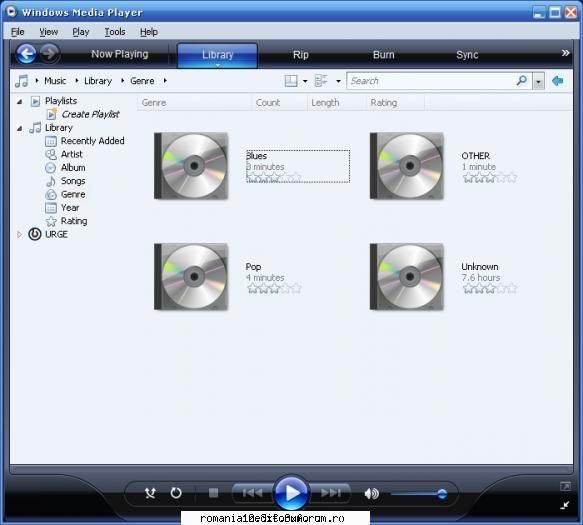Click the full-screen view icon at bottom right
583x525 pixels.
tap(565, 486)
